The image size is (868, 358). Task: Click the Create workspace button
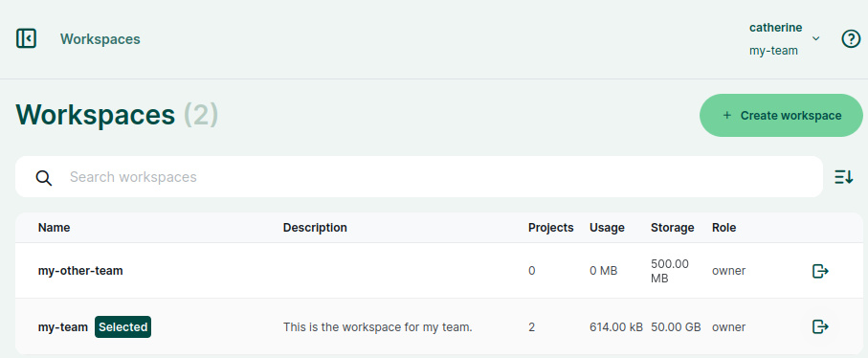781,116
